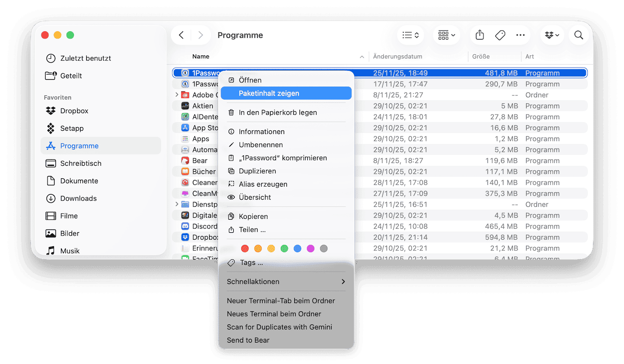Apply the green color tag
This screenshot has height=364, width=624.
tap(284, 249)
